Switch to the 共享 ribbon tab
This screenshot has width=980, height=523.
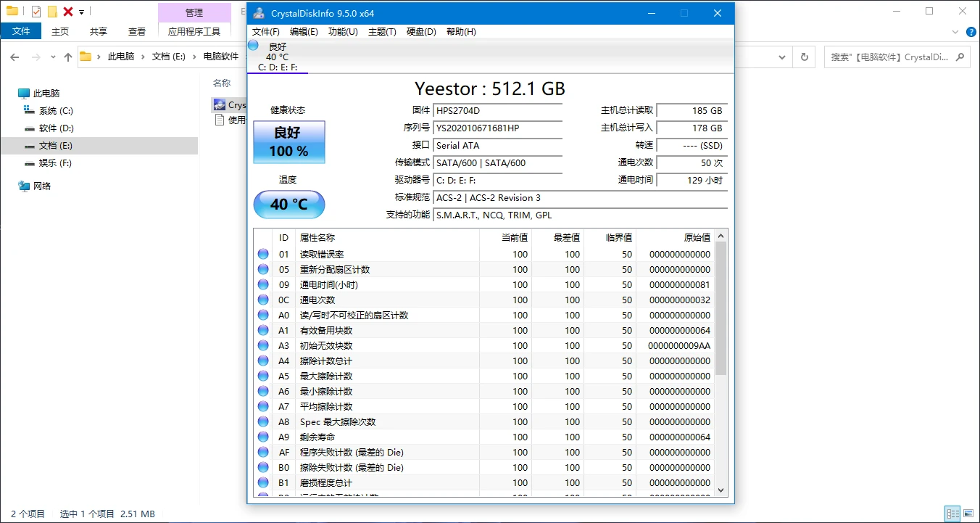pyautogui.click(x=99, y=31)
